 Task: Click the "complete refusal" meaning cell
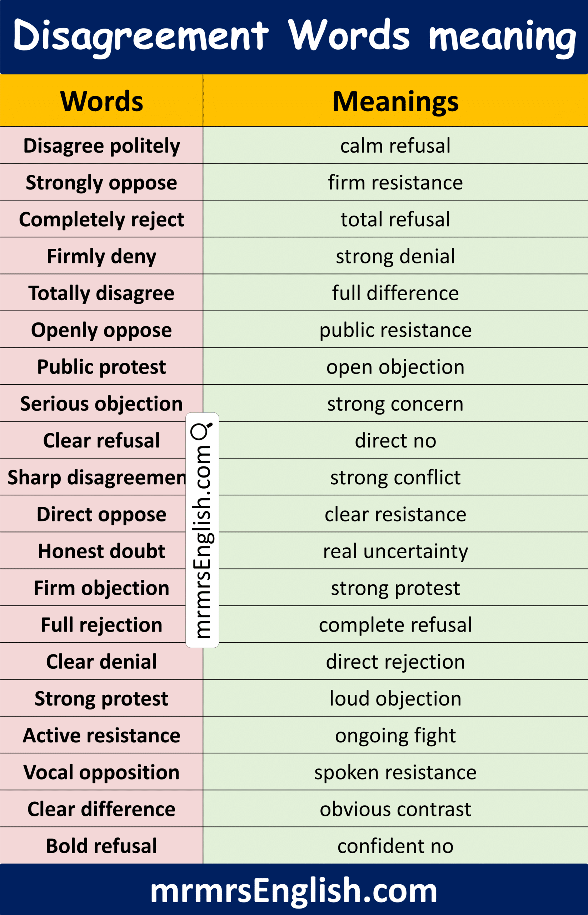click(x=395, y=625)
